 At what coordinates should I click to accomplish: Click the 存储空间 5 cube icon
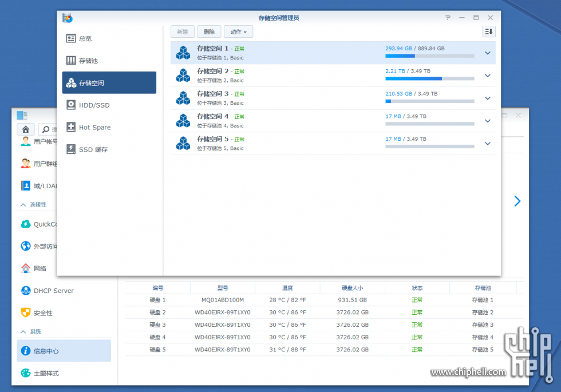(183, 144)
